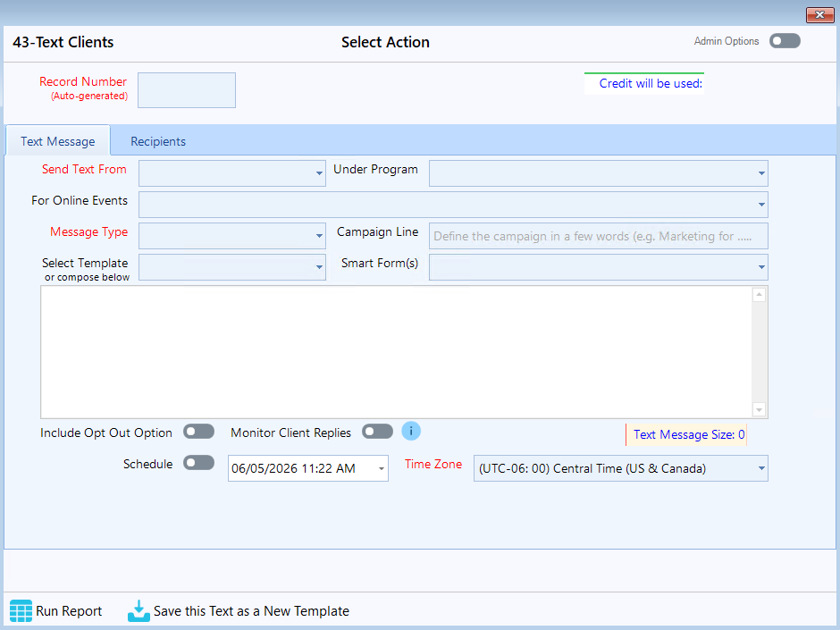The width and height of the screenshot is (840, 630).
Task: Click the message area scroll up arrow
Action: tap(759, 295)
